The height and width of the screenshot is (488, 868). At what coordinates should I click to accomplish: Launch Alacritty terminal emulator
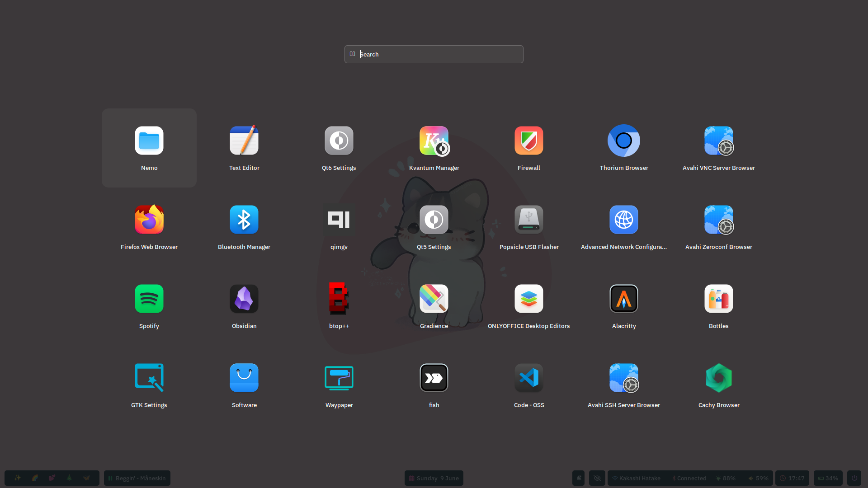tap(623, 299)
